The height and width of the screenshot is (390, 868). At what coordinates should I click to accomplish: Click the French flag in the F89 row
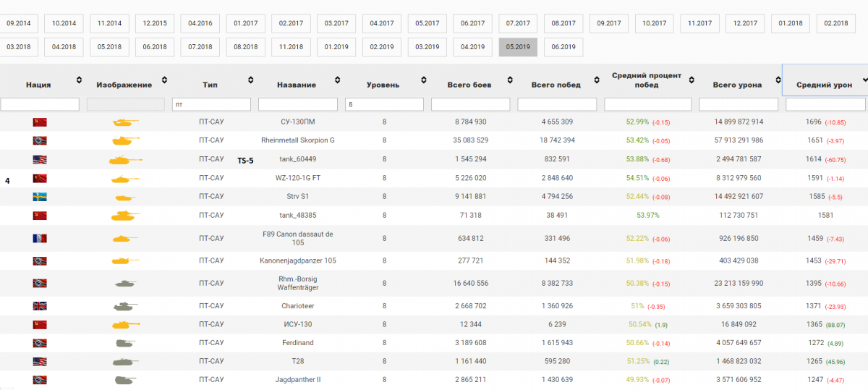tap(40, 239)
